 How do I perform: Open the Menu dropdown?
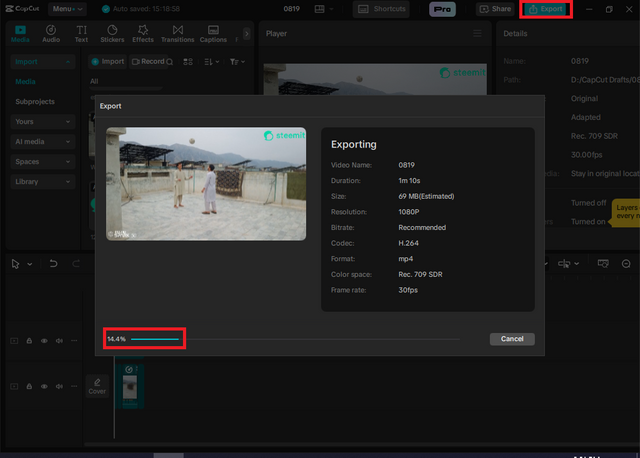tap(67, 9)
